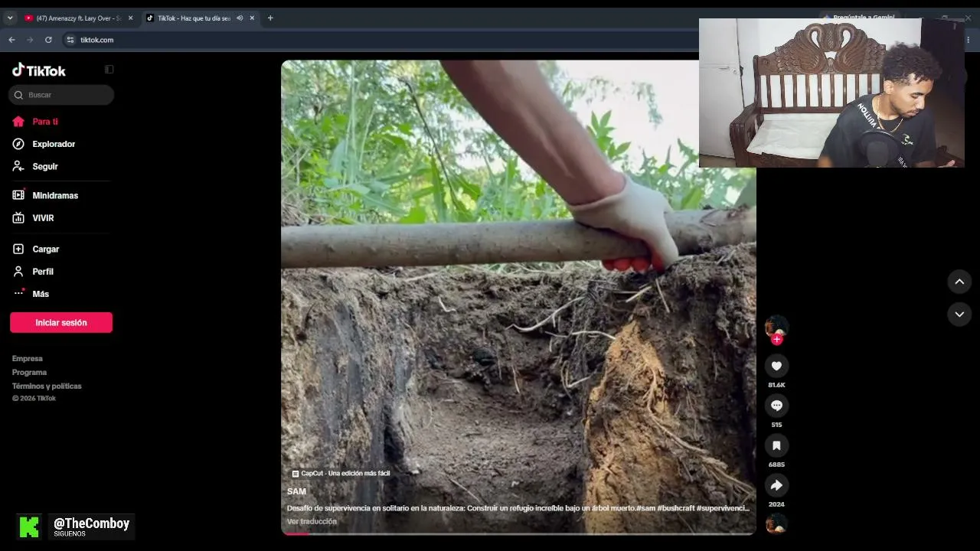
Task: Reload the tiktok.com page
Action: coord(48,40)
